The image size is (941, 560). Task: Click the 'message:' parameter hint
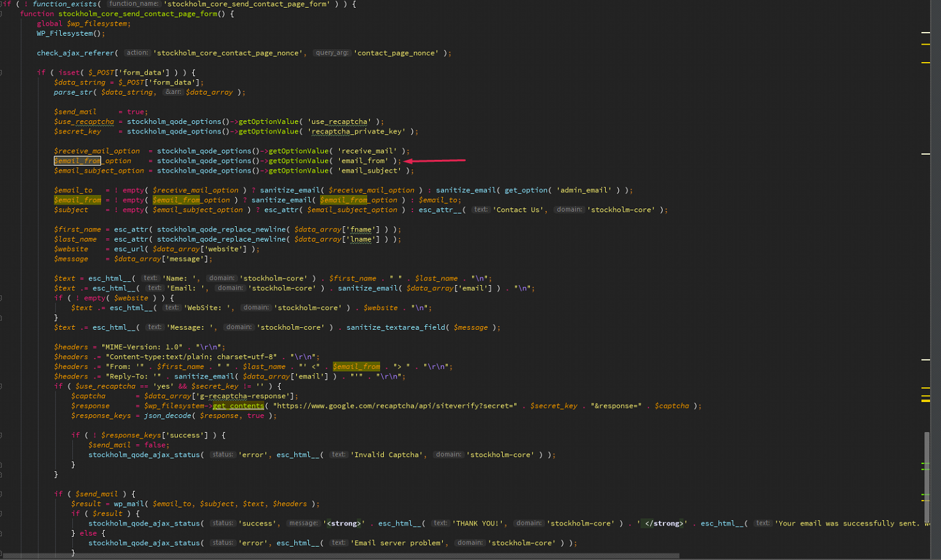[x=303, y=524]
